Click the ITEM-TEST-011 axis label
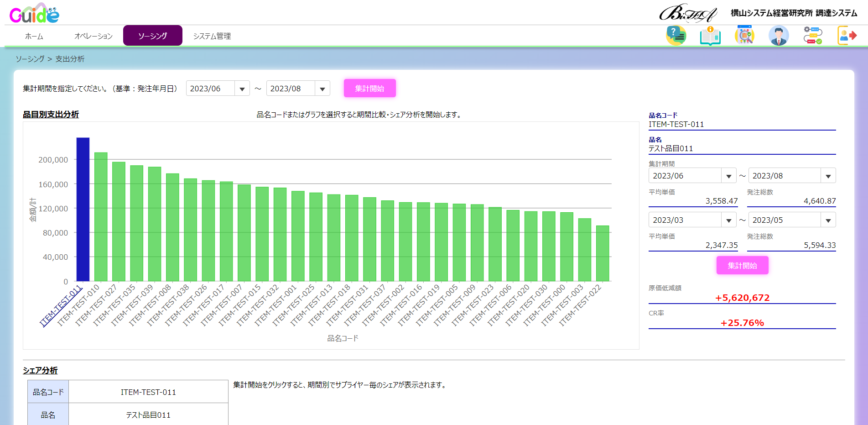Image resolution: width=868 pixels, height=425 pixels. [61, 305]
